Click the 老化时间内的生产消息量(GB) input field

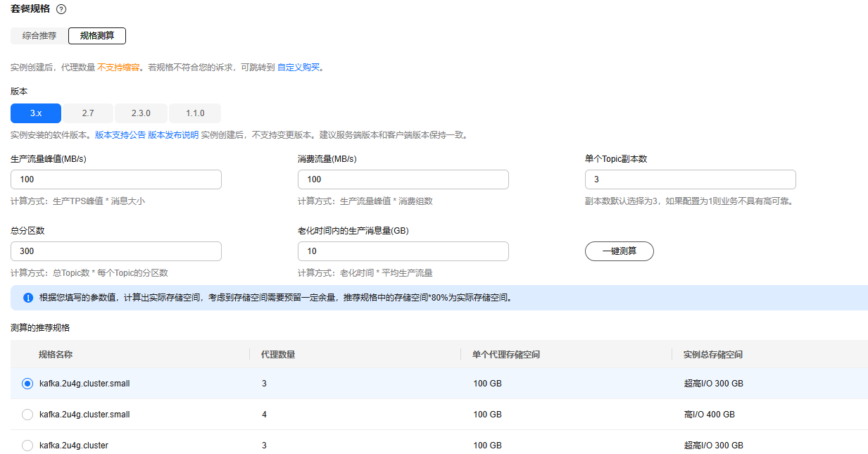tap(403, 251)
